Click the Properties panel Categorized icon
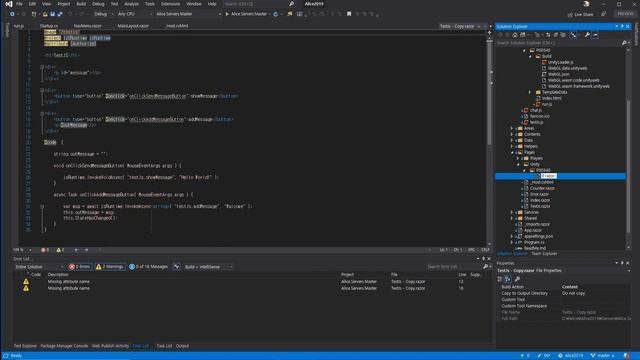 point(500,279)
